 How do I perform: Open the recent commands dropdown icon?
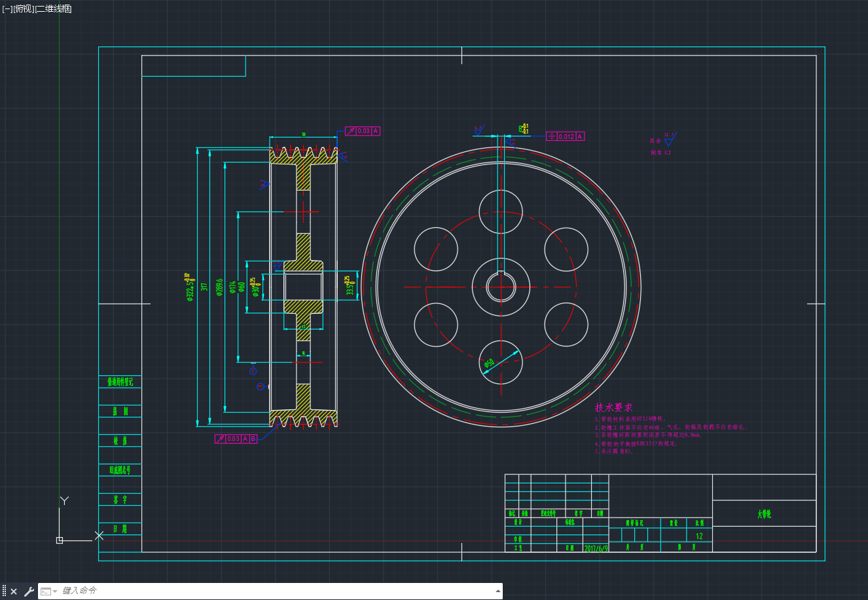(48, 591)
